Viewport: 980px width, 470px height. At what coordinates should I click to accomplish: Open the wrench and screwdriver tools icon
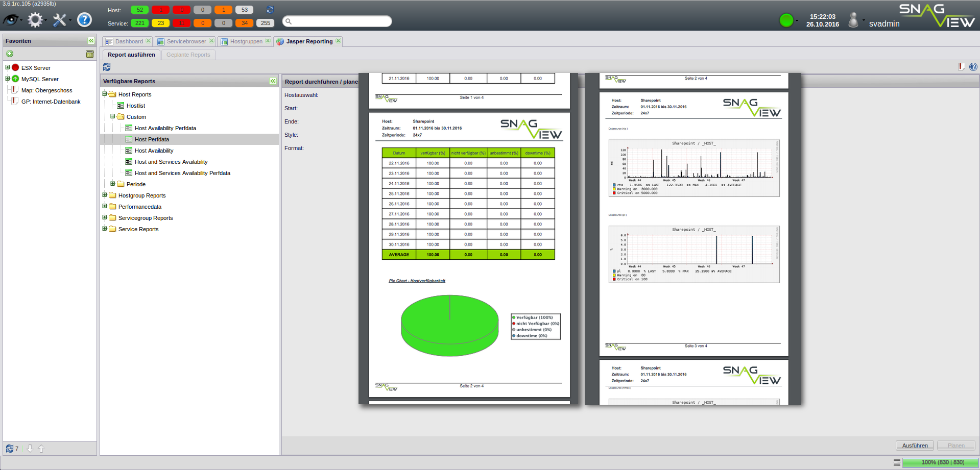click(60, 20)
